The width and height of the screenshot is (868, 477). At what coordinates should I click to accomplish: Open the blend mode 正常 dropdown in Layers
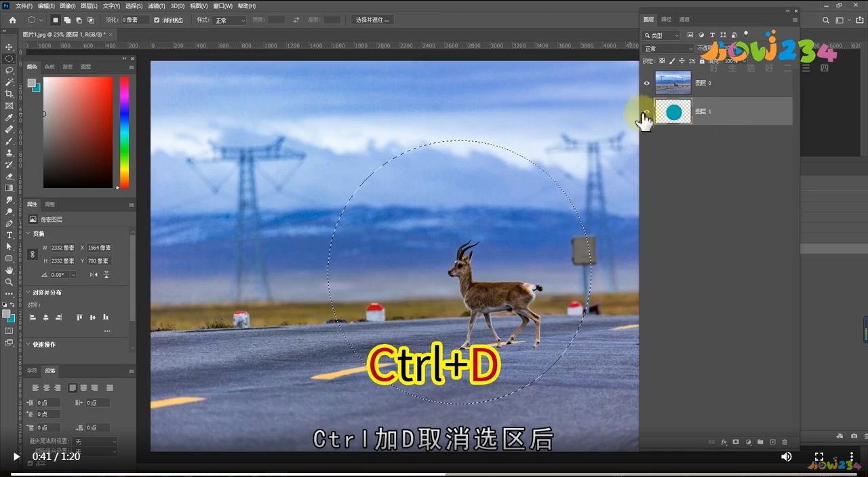tap(668, 49)
